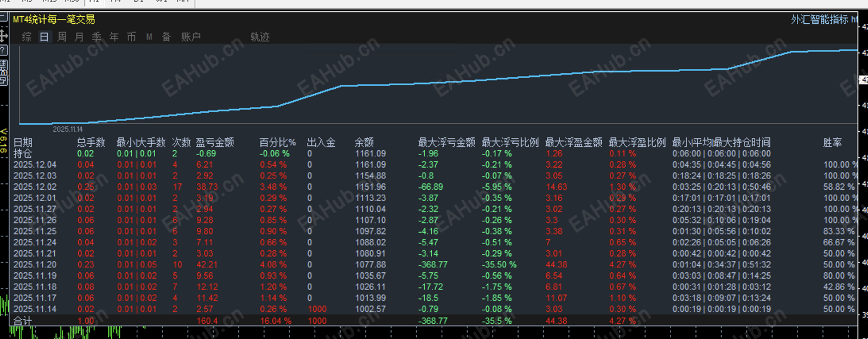
Task: Switch to the 月 monthly tab
Action: (79, 37)
